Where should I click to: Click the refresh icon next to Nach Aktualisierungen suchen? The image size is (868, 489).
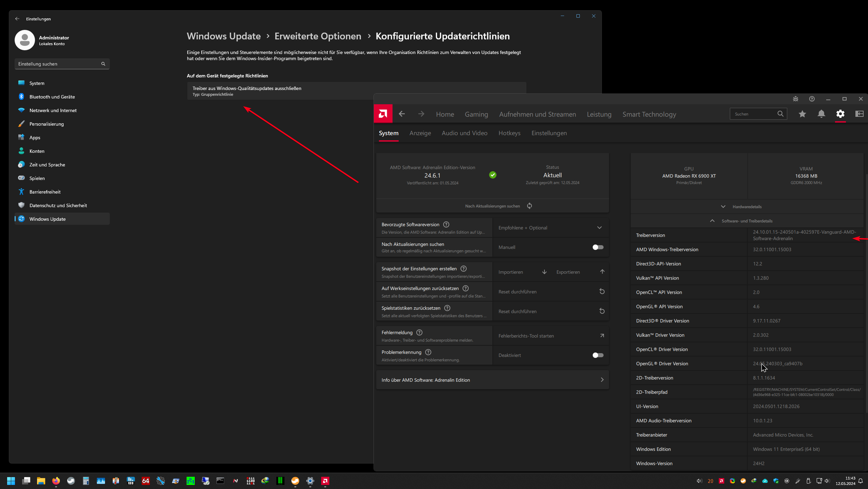(530, 206)
